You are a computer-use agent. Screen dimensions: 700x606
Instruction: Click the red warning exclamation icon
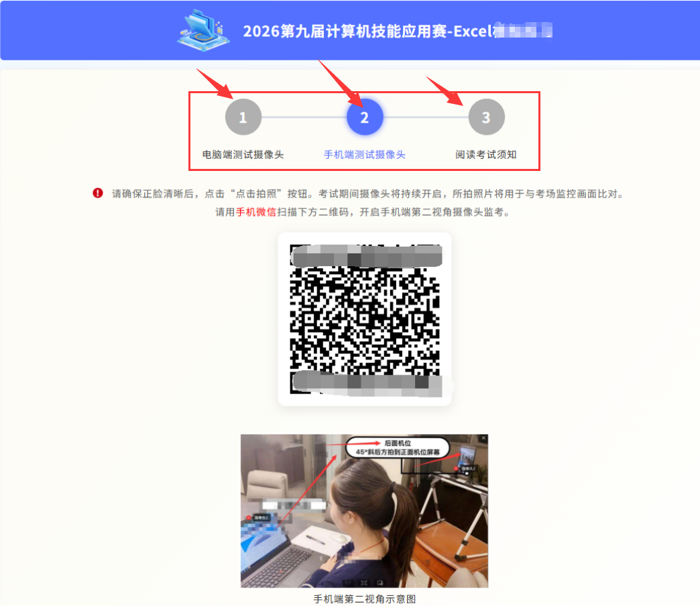coord(98,193)
